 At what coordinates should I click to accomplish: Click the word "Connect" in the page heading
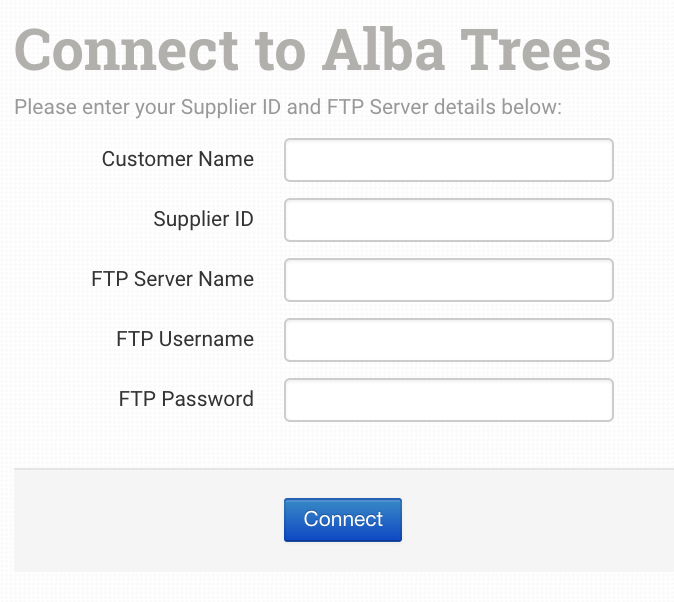(127, 50)
